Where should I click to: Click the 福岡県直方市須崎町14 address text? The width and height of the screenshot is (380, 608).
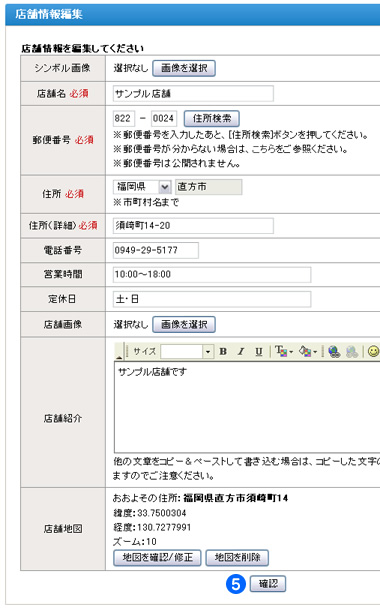point(235,498)
